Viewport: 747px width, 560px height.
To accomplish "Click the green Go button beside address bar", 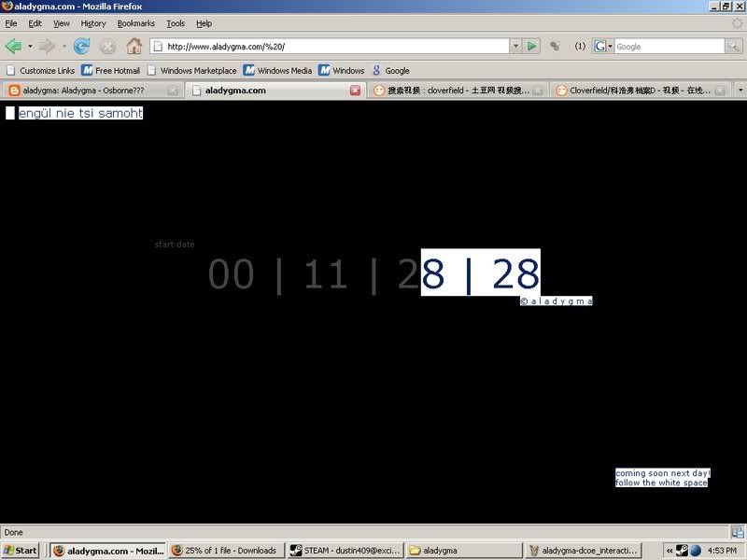I will click(x=531, y=46).
